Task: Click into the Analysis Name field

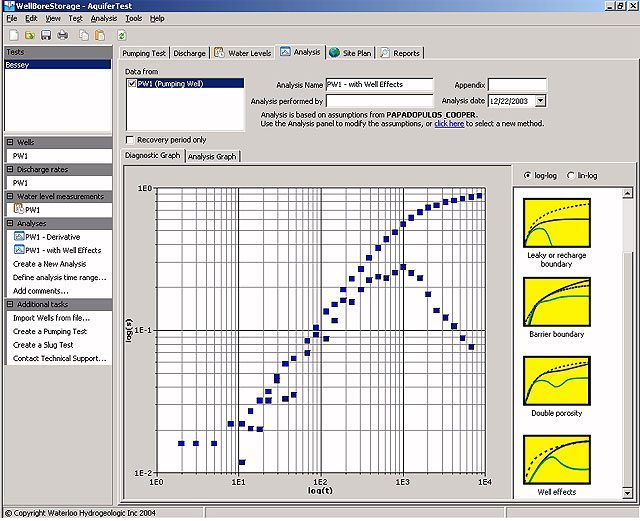Action: (380, 85)
